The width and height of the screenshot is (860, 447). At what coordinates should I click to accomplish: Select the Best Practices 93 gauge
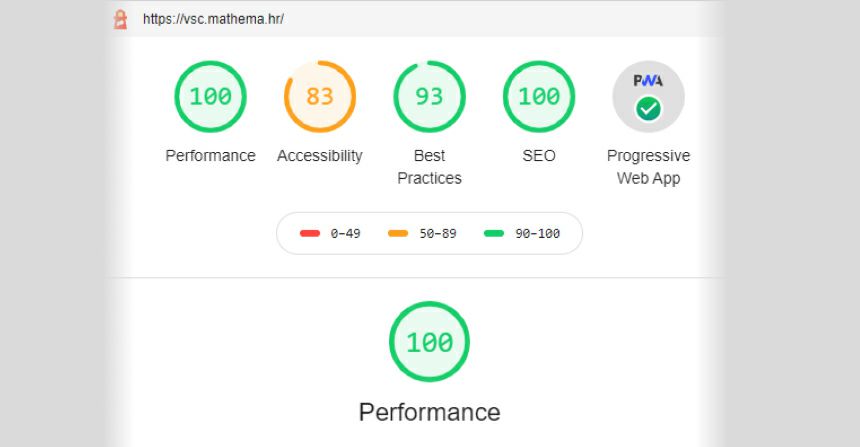coord(429,97)
